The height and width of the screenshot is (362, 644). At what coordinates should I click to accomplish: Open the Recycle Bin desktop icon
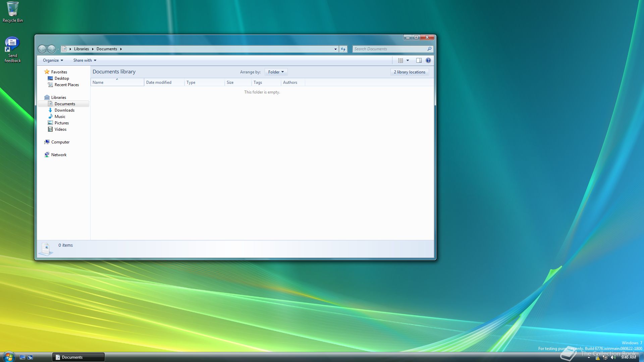[x=13, y=12]
